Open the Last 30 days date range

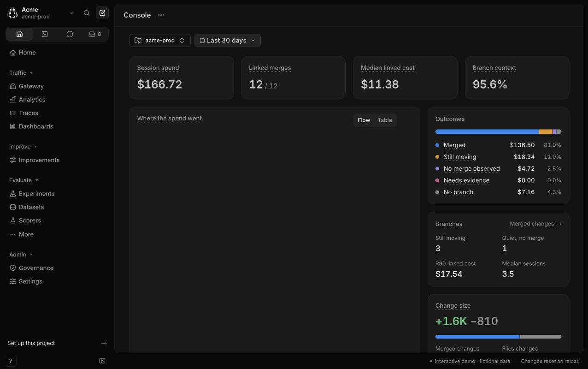tap(228, 41)
